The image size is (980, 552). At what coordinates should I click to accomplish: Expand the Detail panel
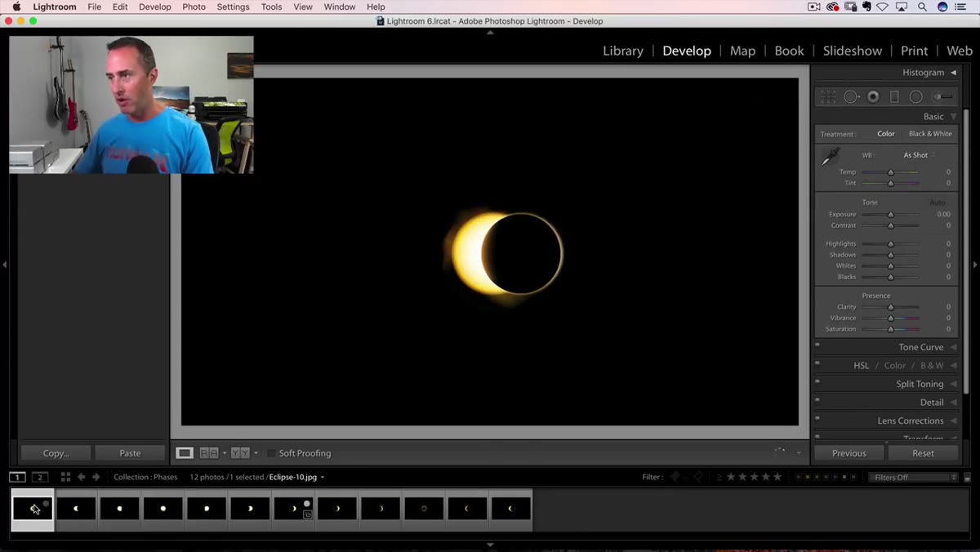953,403
